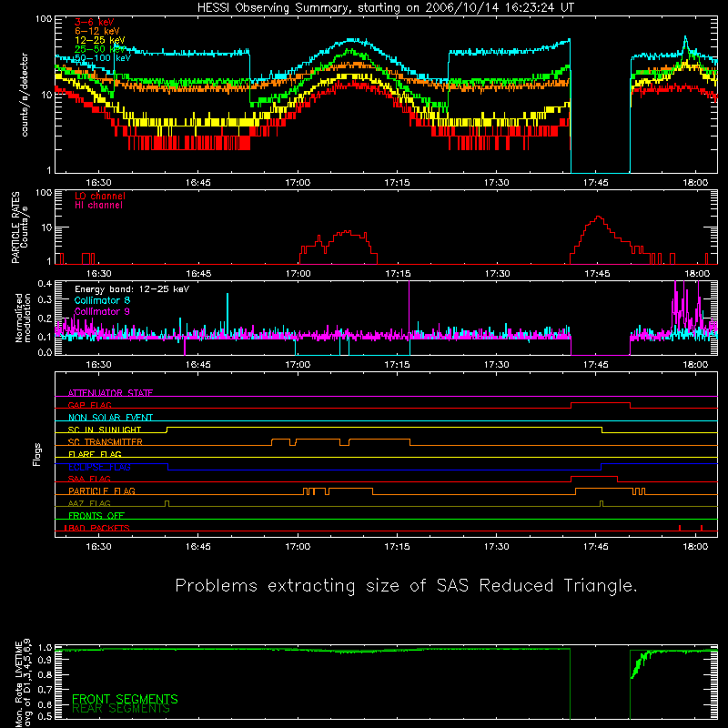This screenshot has height=728, width=728.
Task: Click the SC IN SUNLIGHT flag label
Action: tap(105, 430)
